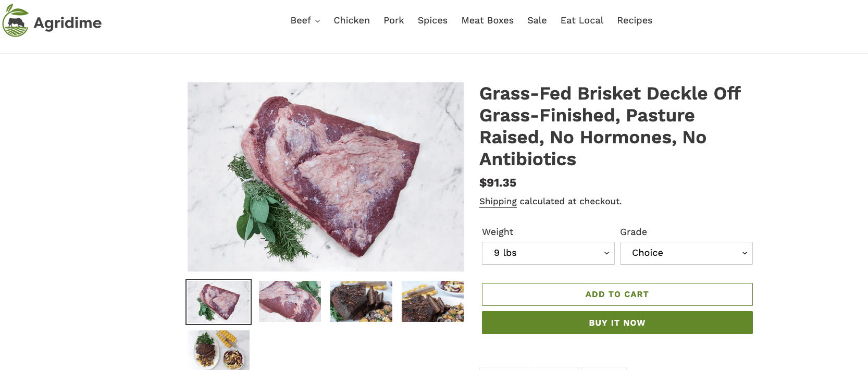Open the Grade dropdown showing Choice
Screen dimensions: 868x370
(x=686, y=253)
